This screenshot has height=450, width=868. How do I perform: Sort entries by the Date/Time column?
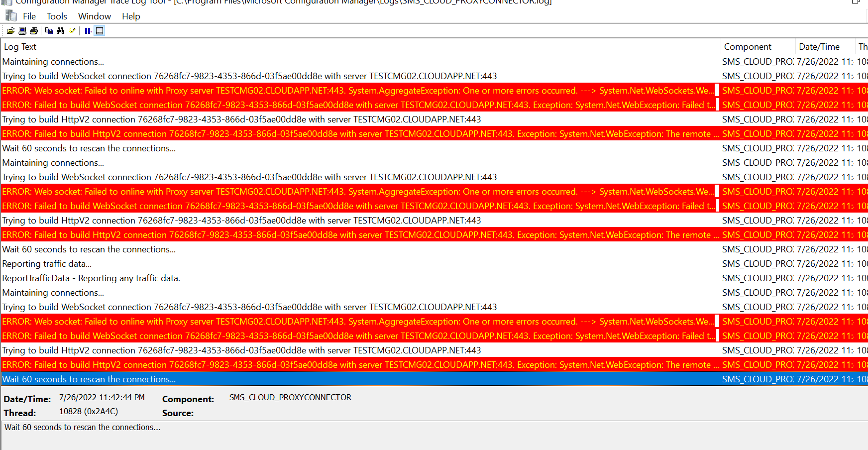pos(819,46)
